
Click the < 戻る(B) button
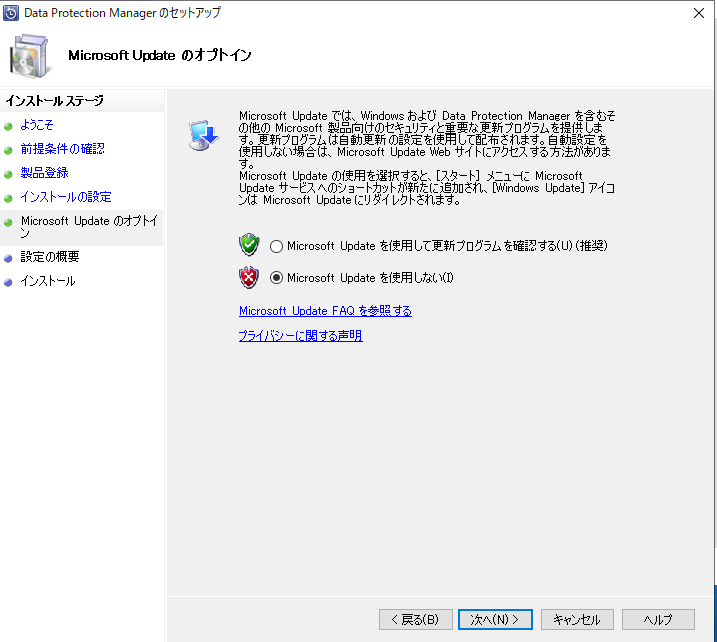tap(416, 620)
